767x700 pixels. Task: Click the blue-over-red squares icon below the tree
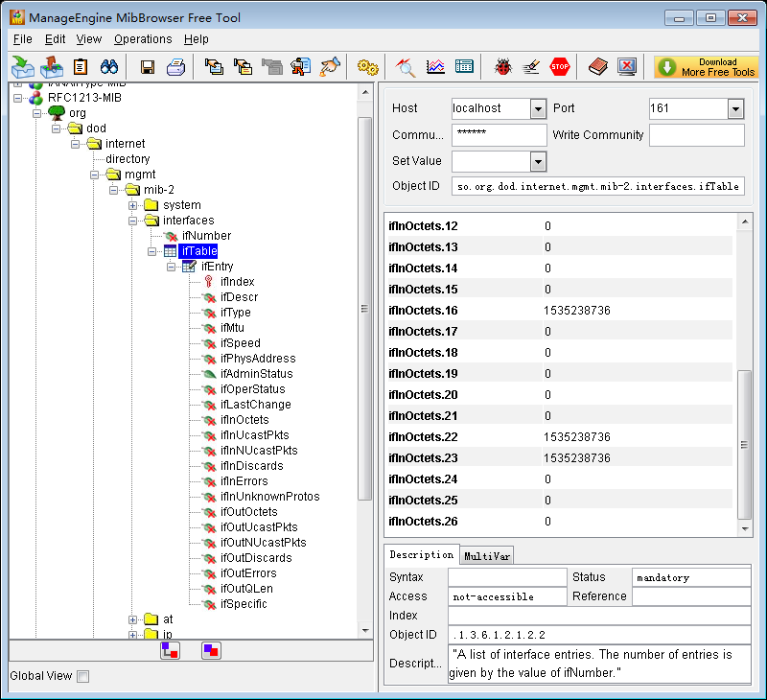click(171, 650)
